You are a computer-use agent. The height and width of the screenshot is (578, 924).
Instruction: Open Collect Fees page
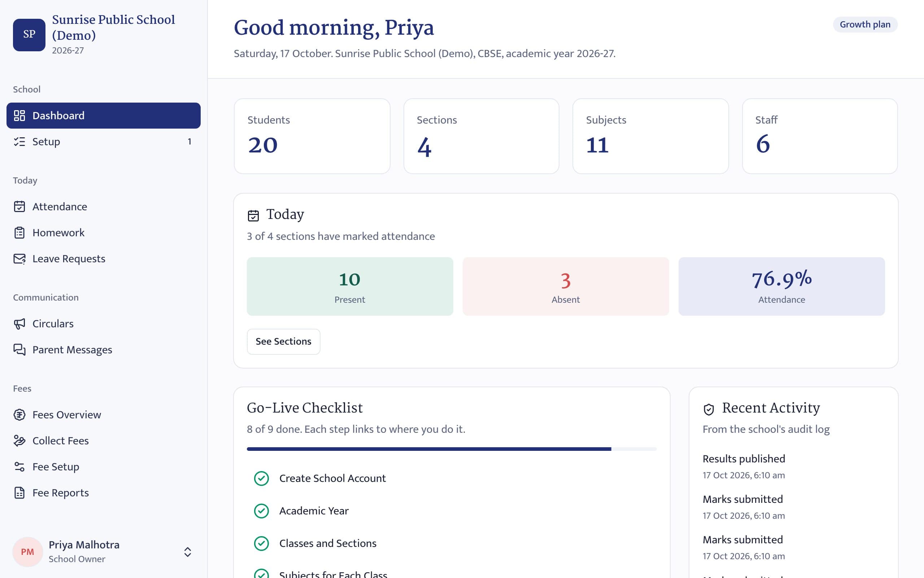coord(104,441)
